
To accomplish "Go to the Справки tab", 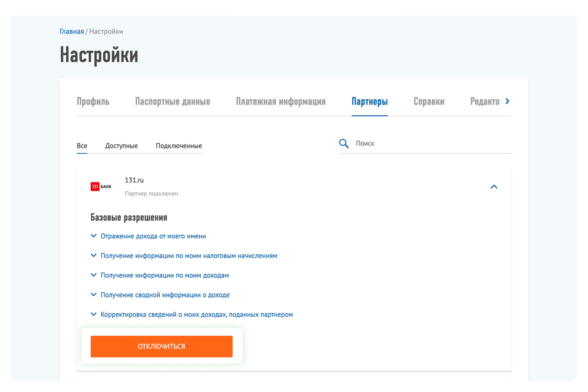I will pyautogui.click(x=429, y=101).
